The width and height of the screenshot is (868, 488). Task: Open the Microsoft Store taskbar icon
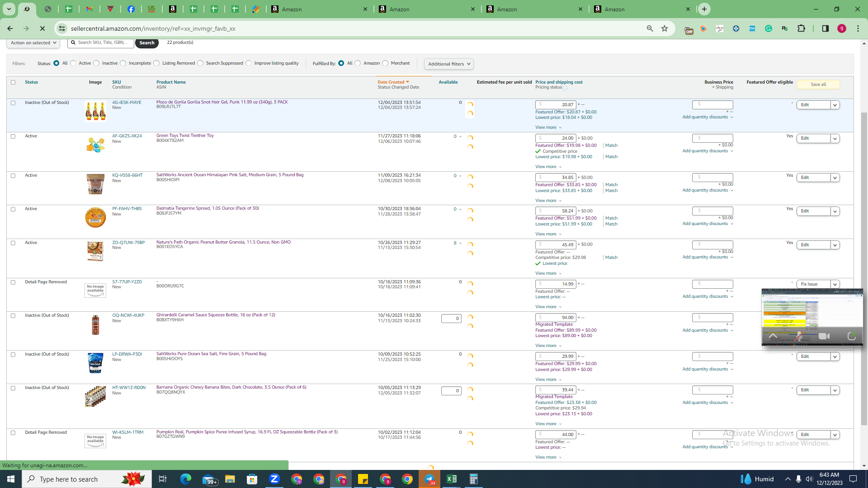click(252, 479)
